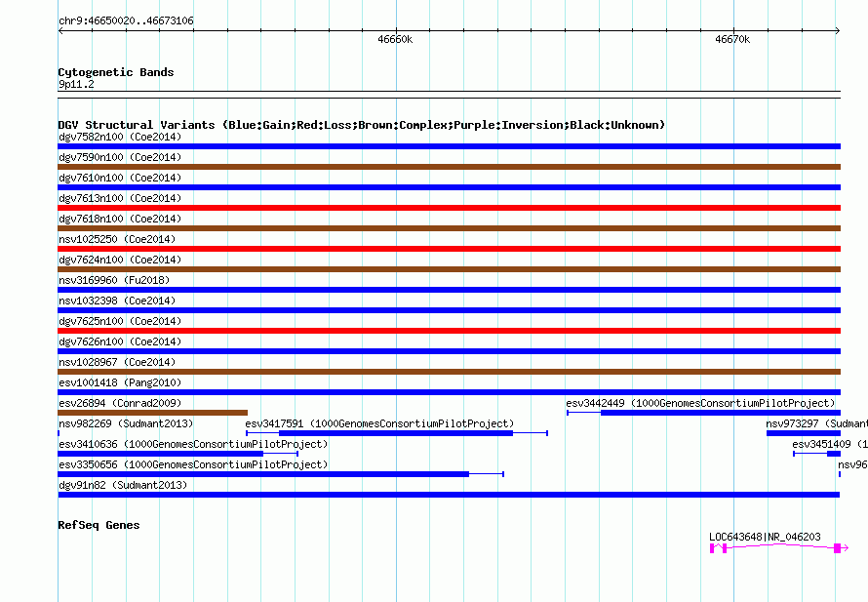Select the red loss bar for dgv7613n100

tap(449, 208)
